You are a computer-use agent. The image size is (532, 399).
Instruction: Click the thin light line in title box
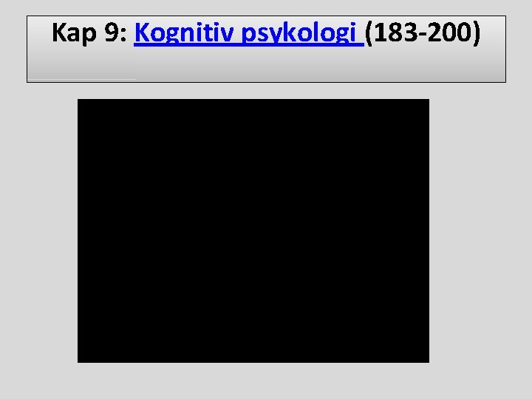point(81,79)
